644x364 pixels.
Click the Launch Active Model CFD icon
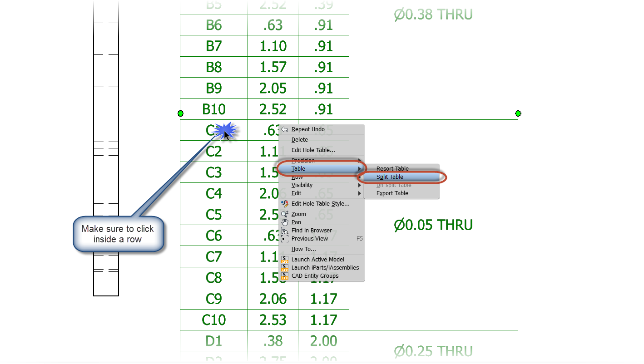285,259
